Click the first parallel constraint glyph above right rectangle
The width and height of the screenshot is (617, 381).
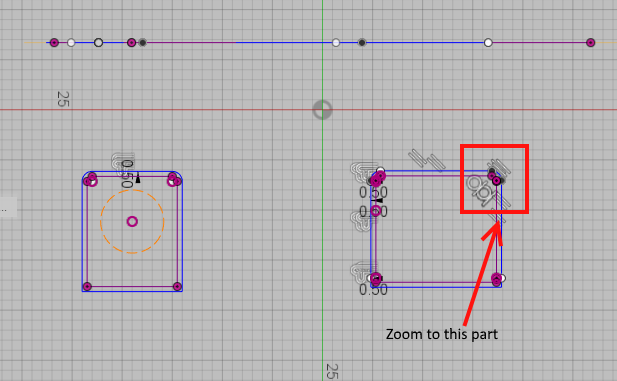417,157
